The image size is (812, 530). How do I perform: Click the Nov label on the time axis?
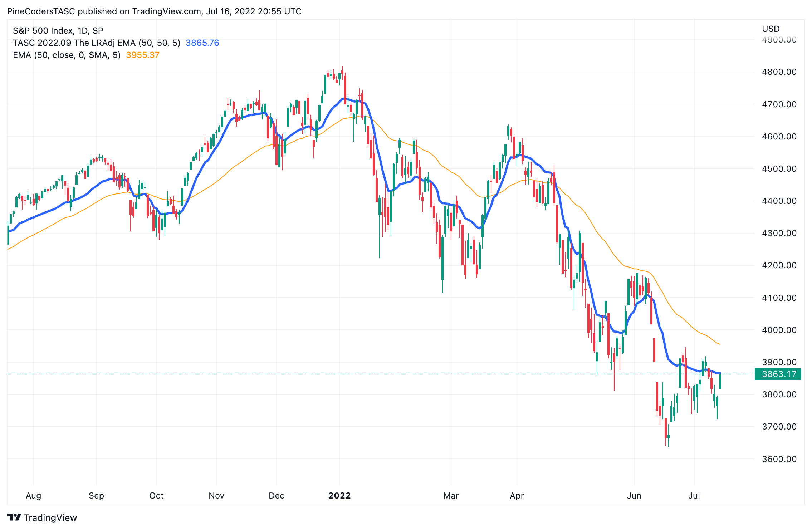pos(216,496)
